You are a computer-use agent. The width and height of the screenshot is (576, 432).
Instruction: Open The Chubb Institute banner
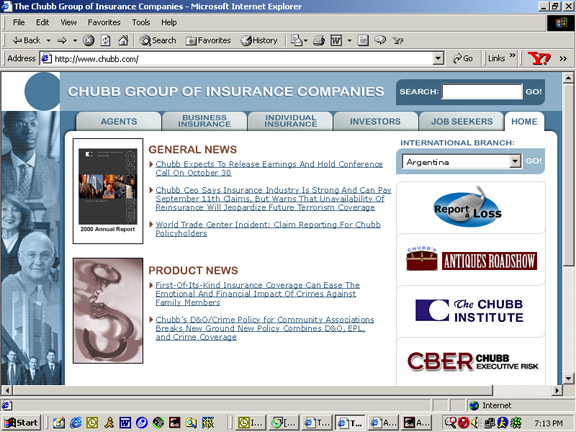(469, 311)
